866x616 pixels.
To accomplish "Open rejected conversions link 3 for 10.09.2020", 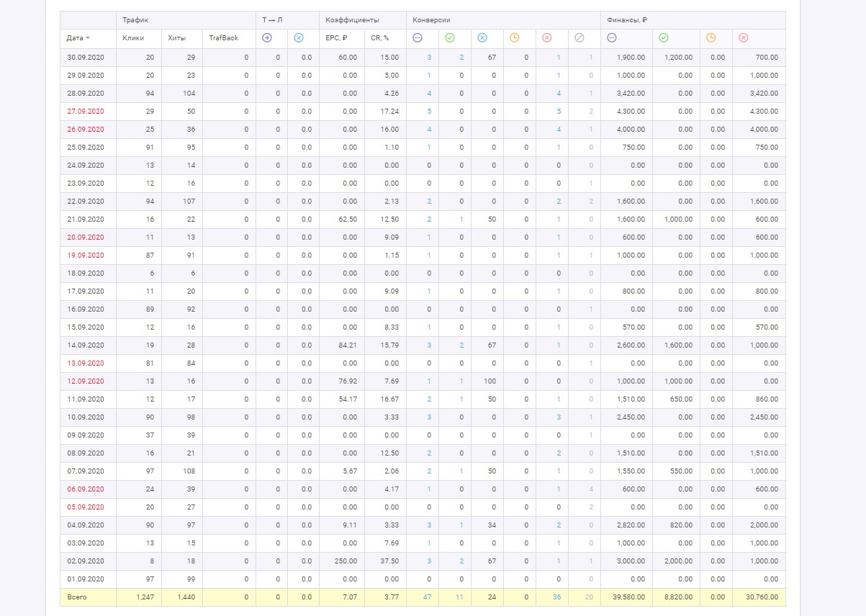I will (559, 417).
